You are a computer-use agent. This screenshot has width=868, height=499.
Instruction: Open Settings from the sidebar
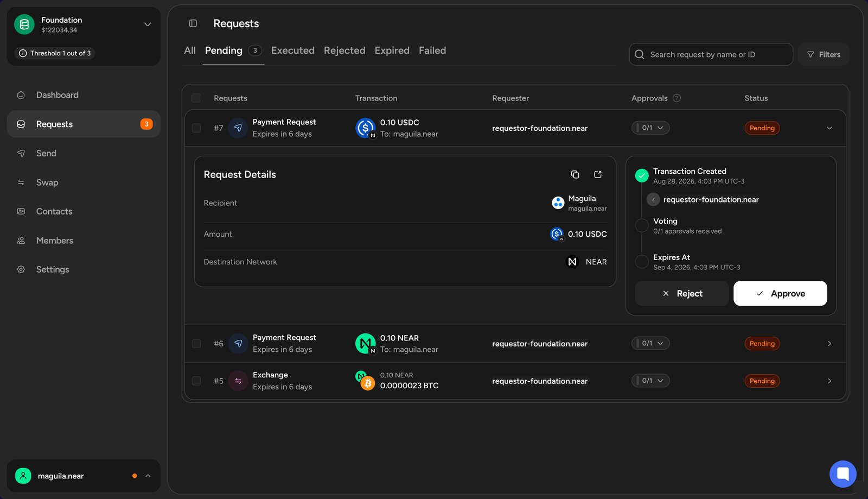point(84,269)
